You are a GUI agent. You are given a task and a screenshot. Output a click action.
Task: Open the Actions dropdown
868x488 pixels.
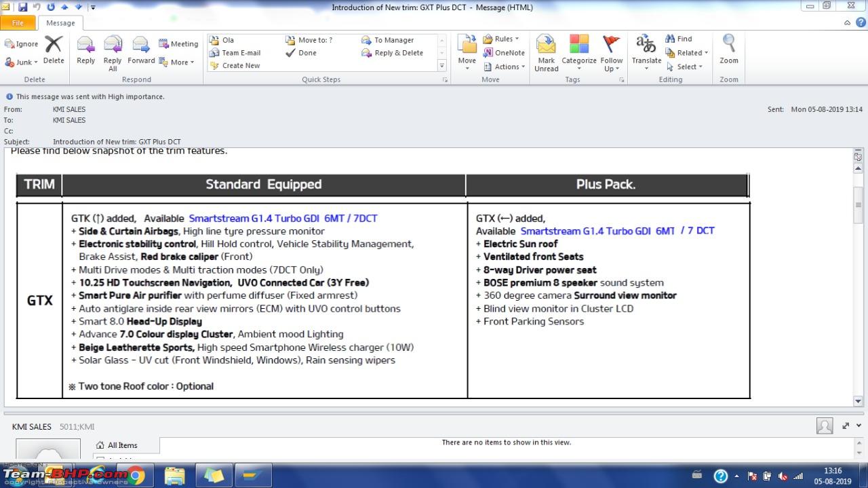coord(505,67)
